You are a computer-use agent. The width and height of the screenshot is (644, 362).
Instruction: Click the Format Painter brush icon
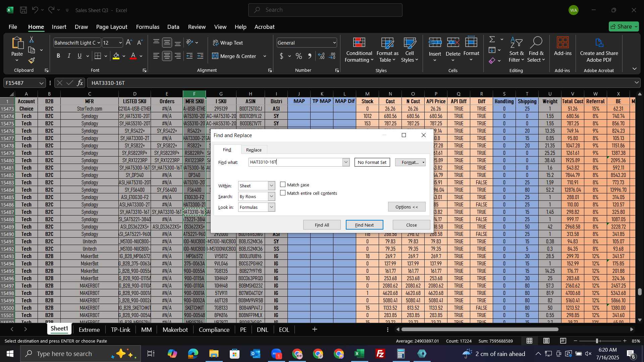point(32,61)
